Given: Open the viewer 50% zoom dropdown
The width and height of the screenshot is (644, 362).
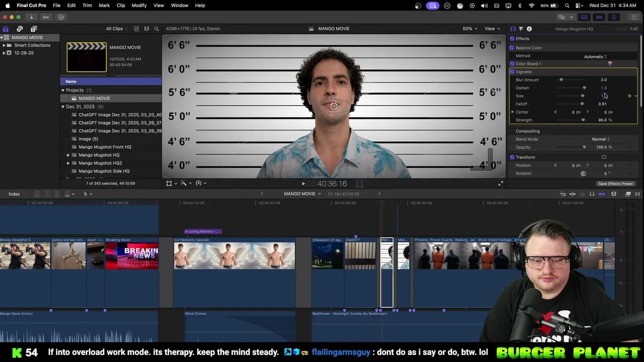Looking at the screenshot, I should click(470, 29).
